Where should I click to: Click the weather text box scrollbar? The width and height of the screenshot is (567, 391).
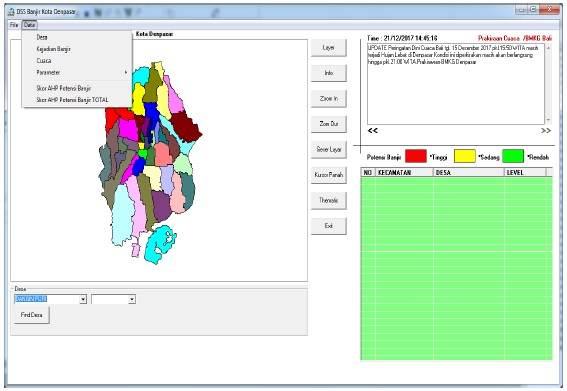[549, 84]
